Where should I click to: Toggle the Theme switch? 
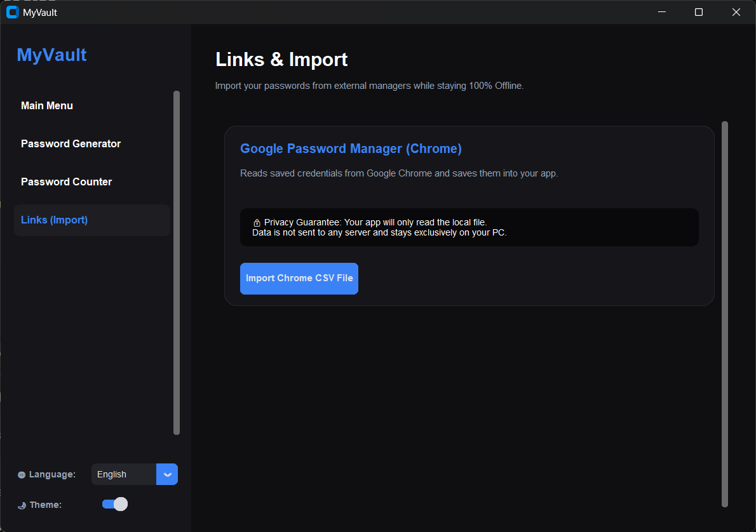click(115, 504)
